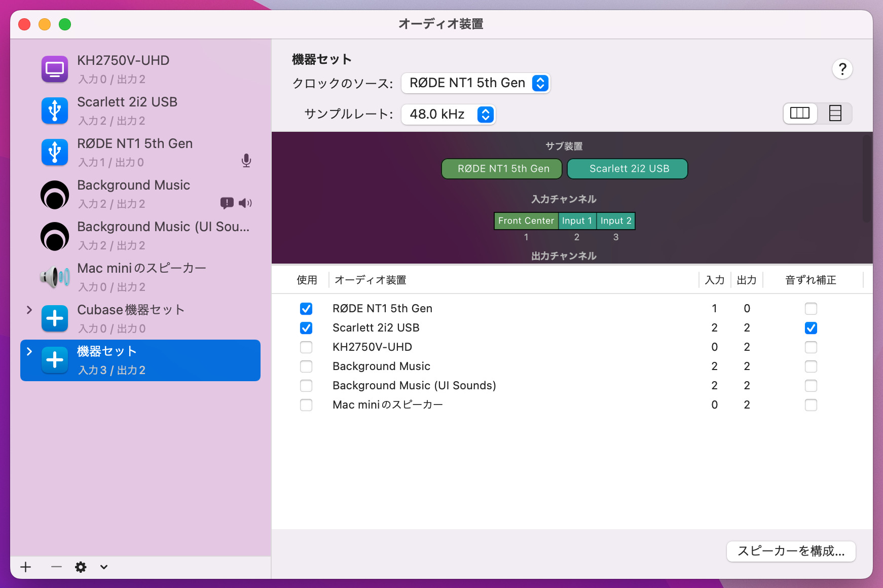Click the 使用 column header
The height and width of the screenshot is (588, 883).
(307, 280)
